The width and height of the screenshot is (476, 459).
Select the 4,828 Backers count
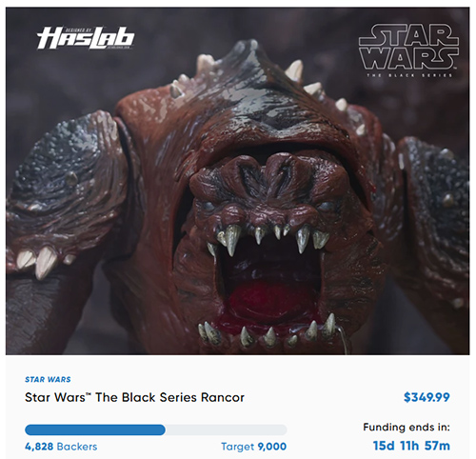click(61, 447)
